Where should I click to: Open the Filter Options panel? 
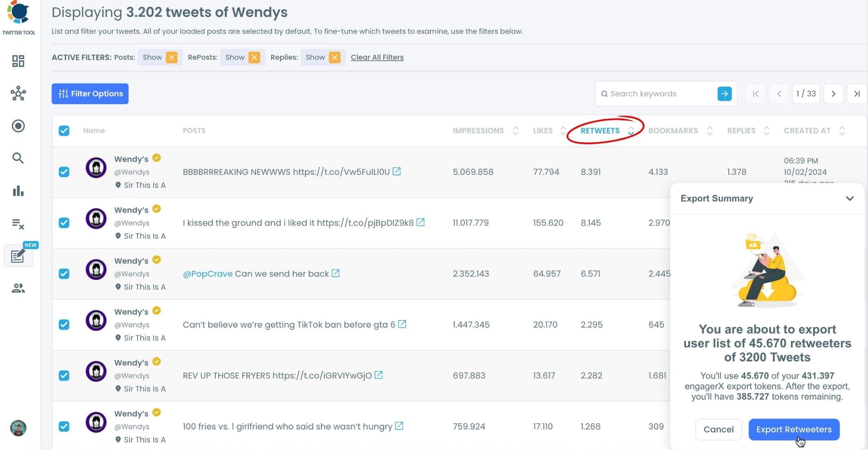[x=89, y=93]
